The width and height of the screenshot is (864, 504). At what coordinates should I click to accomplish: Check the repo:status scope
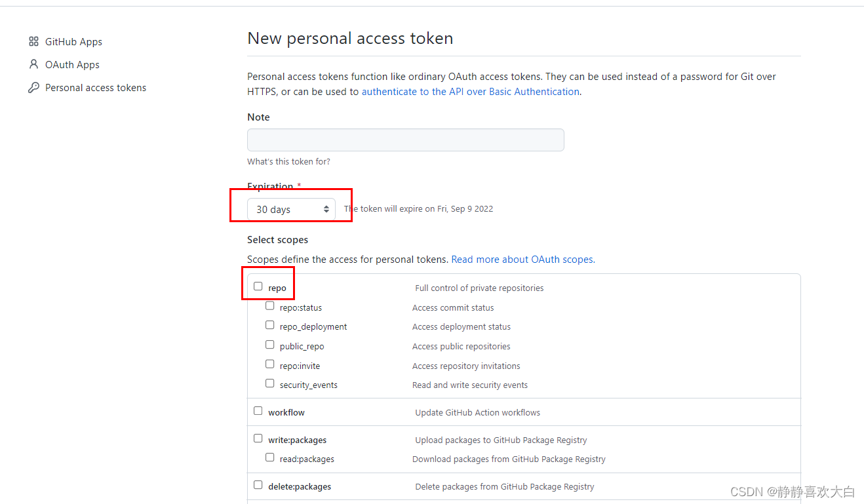[x=270, y=306]
